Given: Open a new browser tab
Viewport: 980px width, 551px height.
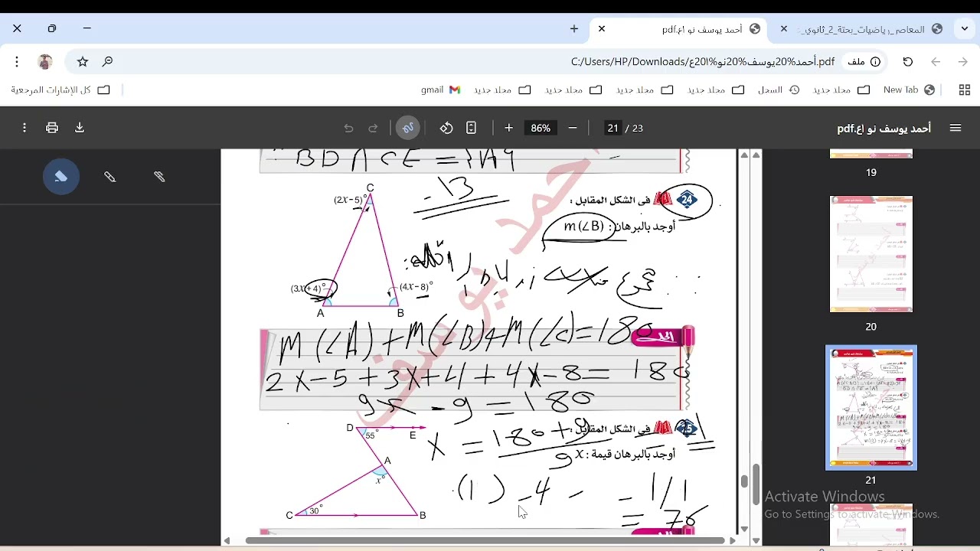Looking at the screenshot, I should click(x=574, y=29).
